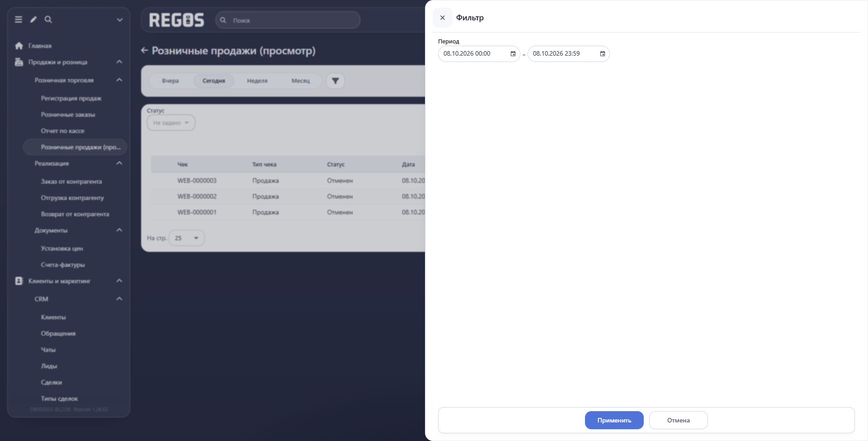Viewport: 868px width, 441px height.
Task: Click receipt WEB-0000003 row
Action: pos(288,180)
